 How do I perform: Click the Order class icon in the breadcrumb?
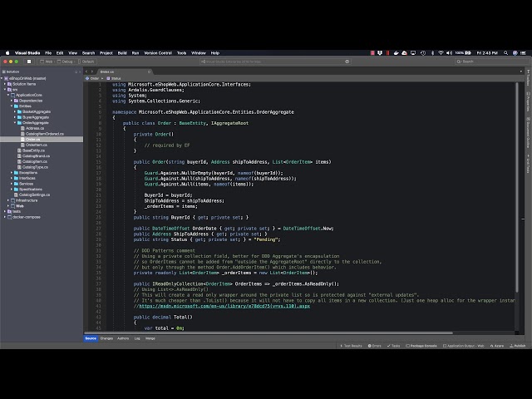click(x=87, y=78)
